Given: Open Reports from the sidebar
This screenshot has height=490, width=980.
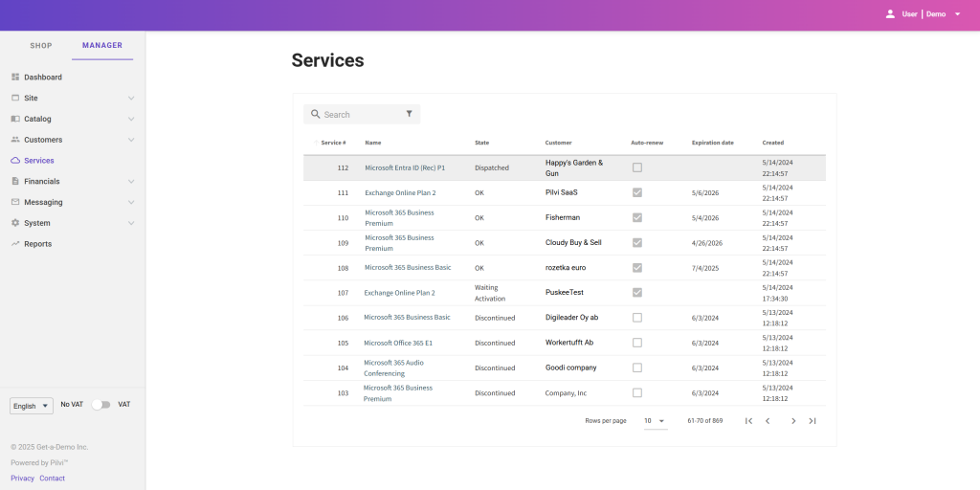Looking at the screenshot, I should point(38,244).
